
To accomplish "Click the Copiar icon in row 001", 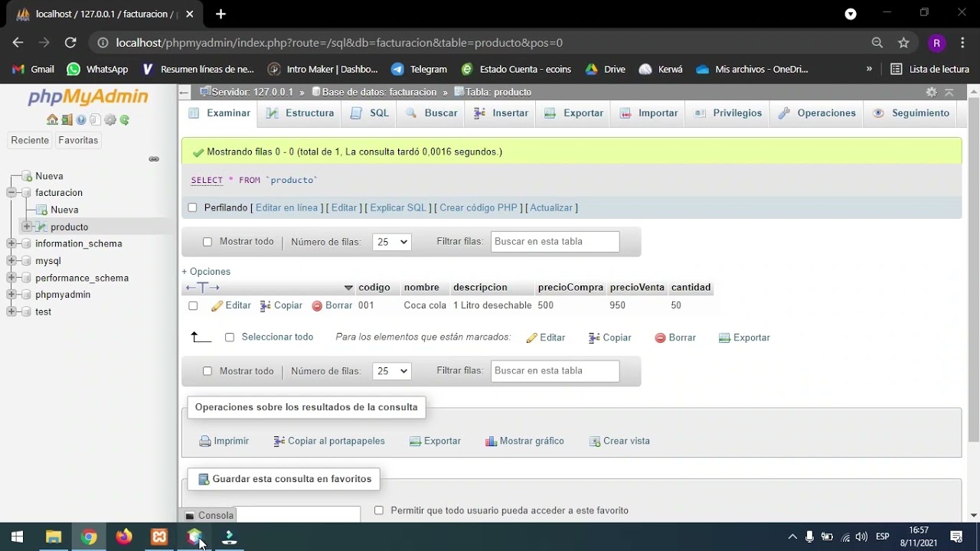I will pyautogui.click(x=266, y=305).
